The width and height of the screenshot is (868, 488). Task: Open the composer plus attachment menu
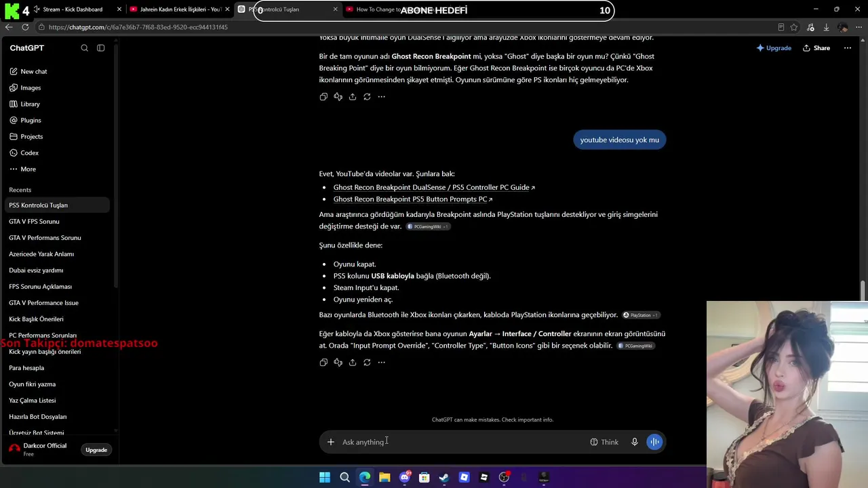331,442
